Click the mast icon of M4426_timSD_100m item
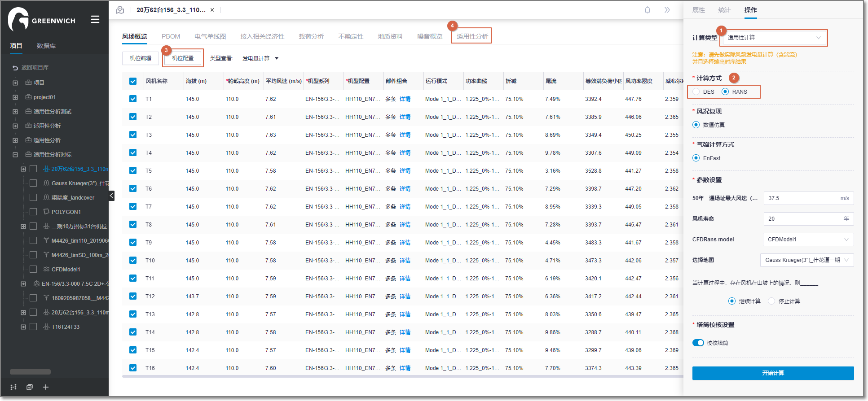868x401 pixels. click(x=46, y=255)
